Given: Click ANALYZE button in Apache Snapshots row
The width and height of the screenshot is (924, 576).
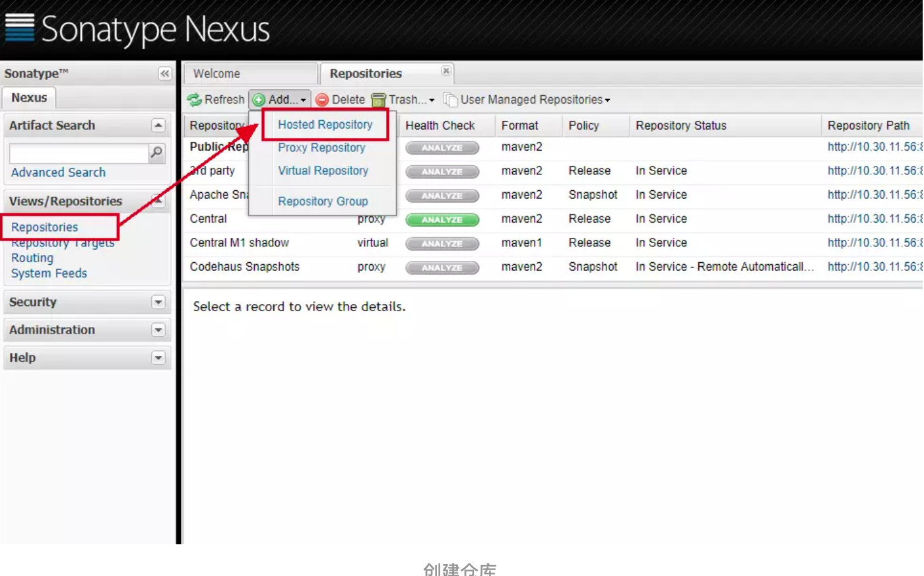Looking at the screenshot, I should 442,196.
